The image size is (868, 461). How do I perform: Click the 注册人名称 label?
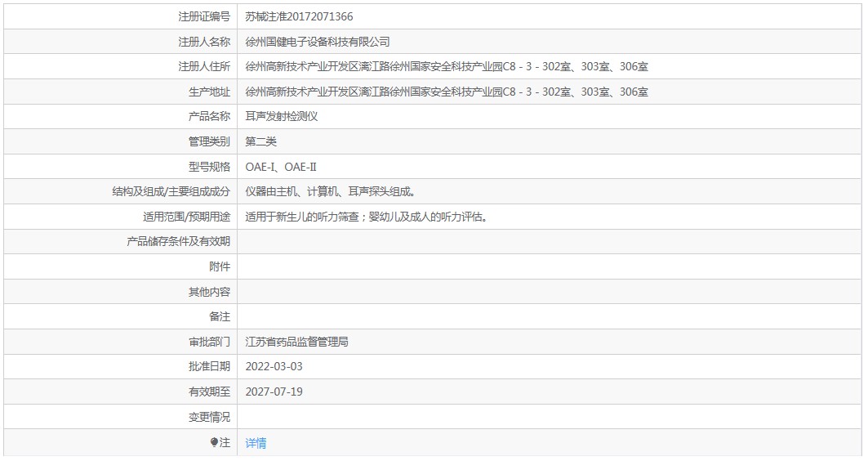(203, 42)
